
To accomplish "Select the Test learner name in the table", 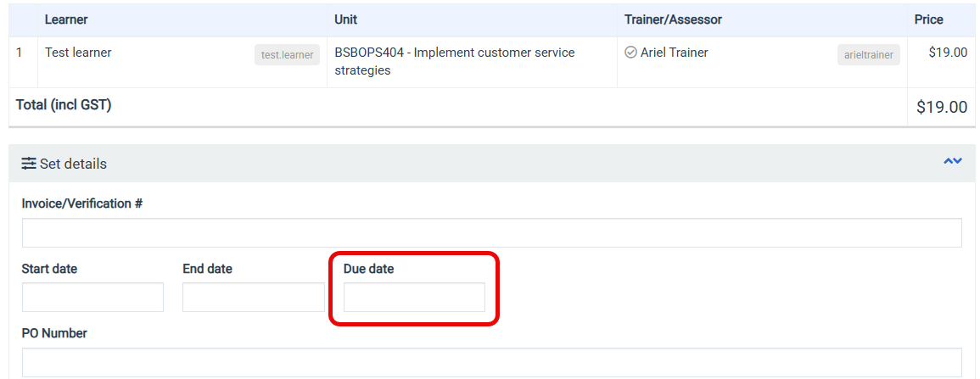I will (78, 53).
